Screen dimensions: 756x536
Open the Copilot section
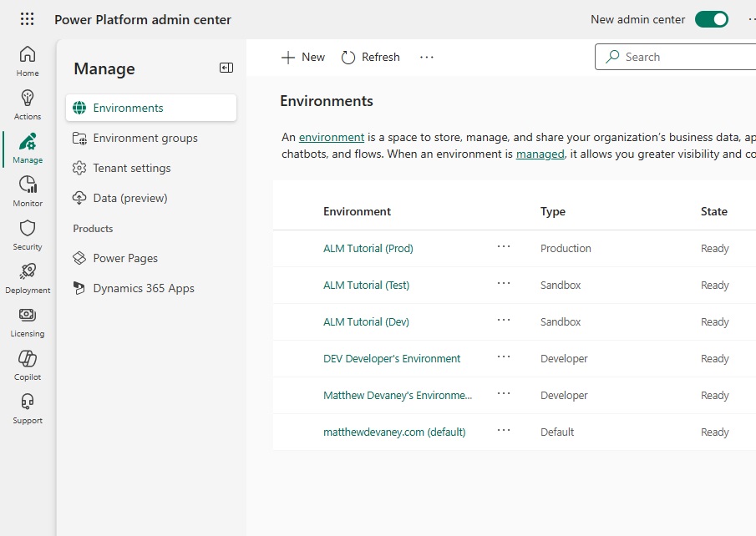pyautogui.click(x=28, y=365)
